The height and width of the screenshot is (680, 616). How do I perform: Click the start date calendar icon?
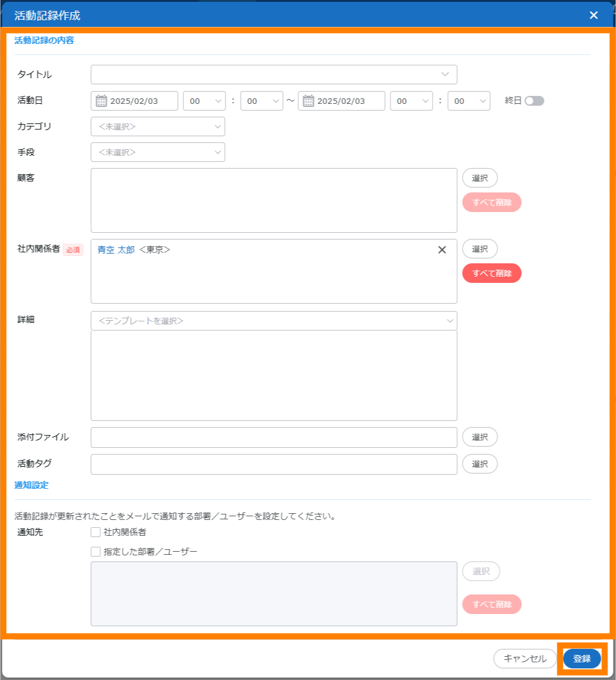click(x=101, y=101)
